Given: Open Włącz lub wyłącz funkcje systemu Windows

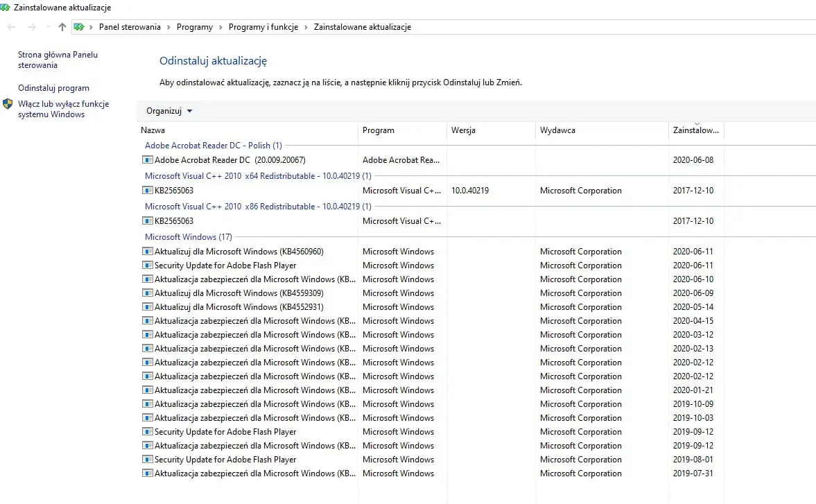Looking at the screenshot, I should point(64,110).
